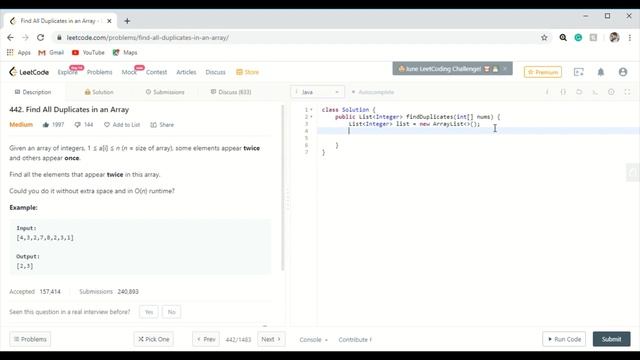Go to Prev problem
Image resolution: width=640 pixels, height=360 pixels.
tap(206, 339)
